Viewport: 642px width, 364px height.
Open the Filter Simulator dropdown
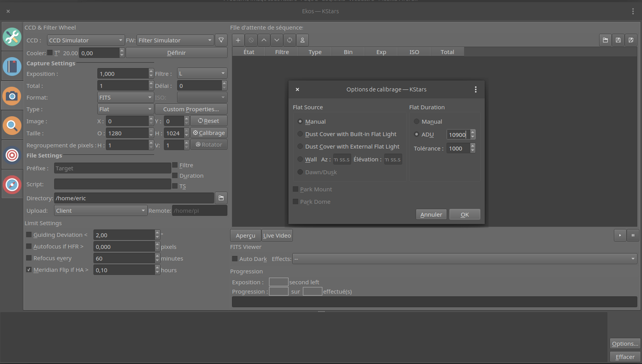click(x=176, y=40)
